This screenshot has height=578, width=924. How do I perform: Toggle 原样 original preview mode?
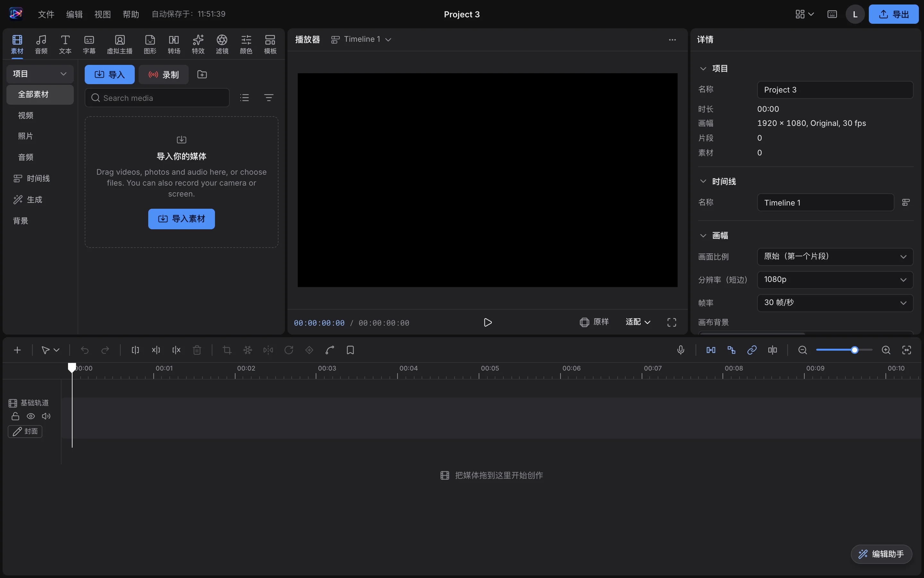594,322
